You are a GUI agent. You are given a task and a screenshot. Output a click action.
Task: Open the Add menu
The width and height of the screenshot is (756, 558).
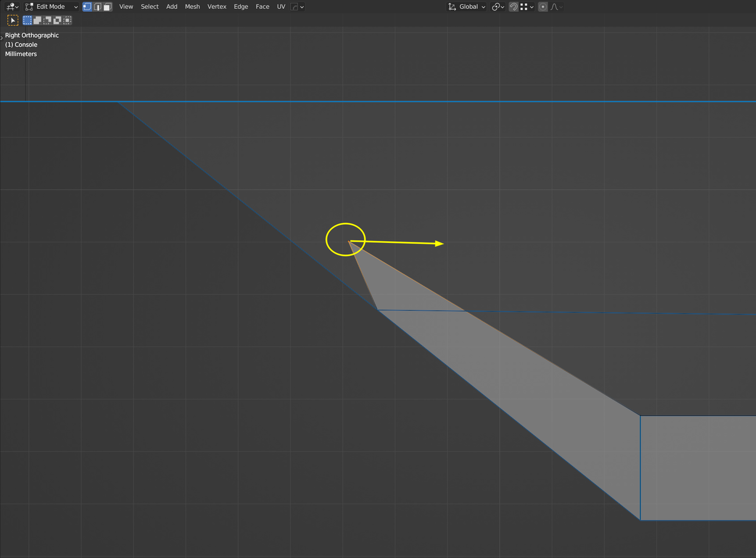point(171,7)
